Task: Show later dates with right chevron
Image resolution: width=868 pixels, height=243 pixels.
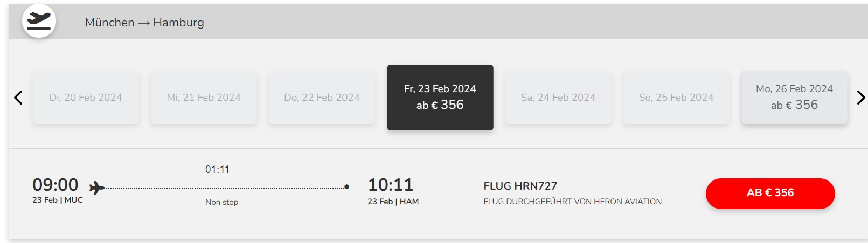Action: 860,98
